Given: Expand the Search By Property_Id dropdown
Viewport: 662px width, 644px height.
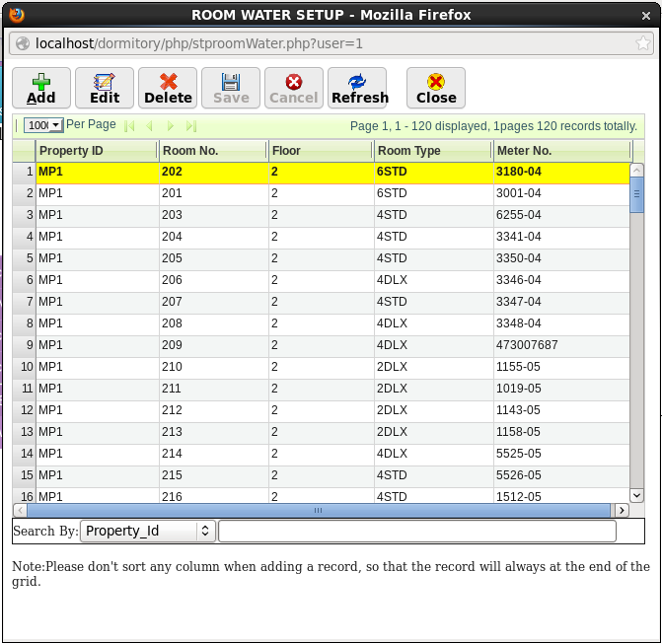Looking at the screenshot, I should coord(147,531).
